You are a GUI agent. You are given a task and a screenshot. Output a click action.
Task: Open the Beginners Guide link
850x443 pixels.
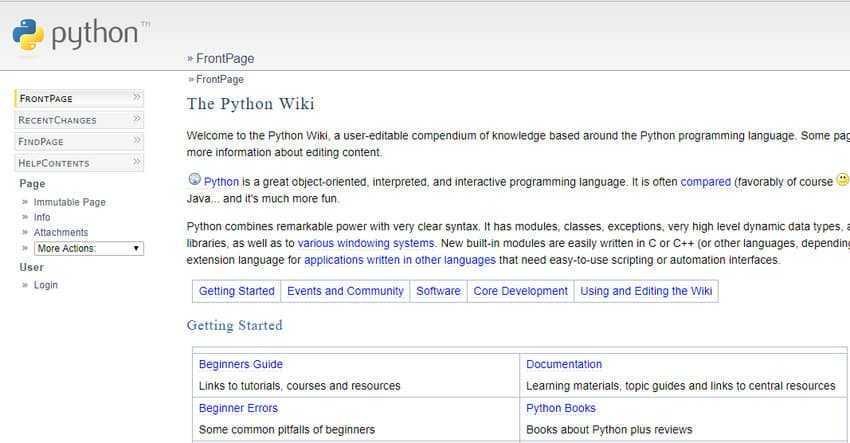241,364
